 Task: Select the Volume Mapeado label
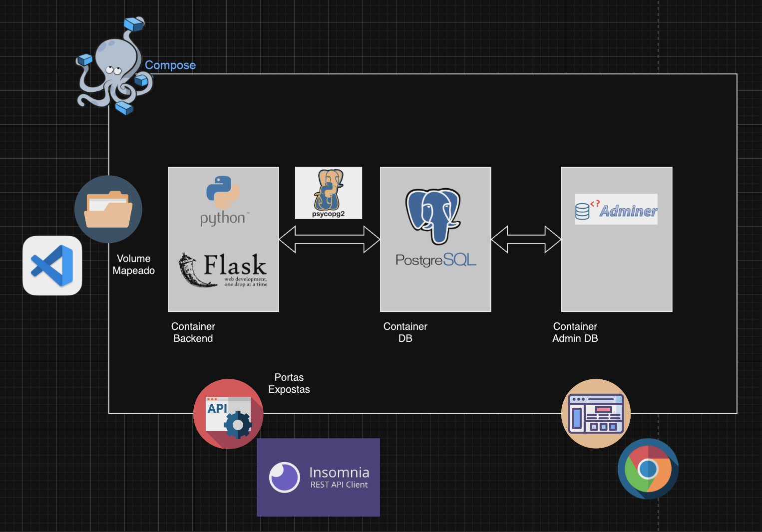134,265
